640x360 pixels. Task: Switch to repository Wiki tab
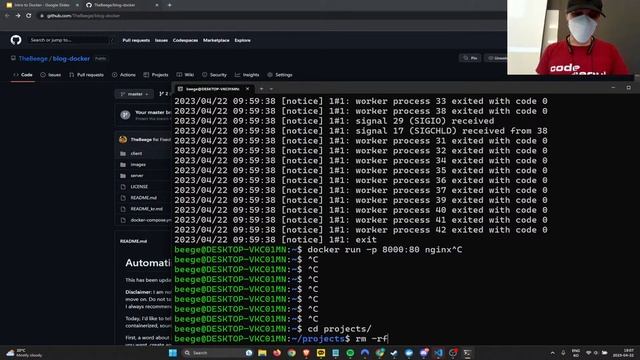pyautogui.click(x=185, y=75)
